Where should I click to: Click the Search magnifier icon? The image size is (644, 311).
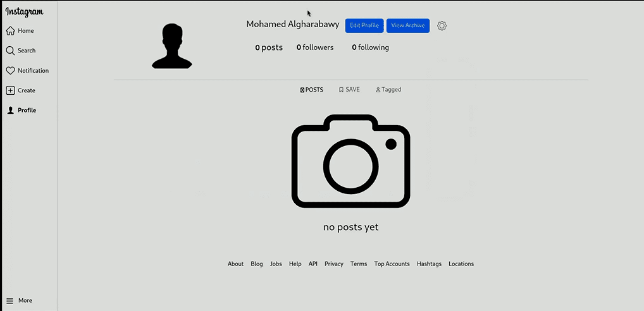pyautogui.click(x=10, y=51)
